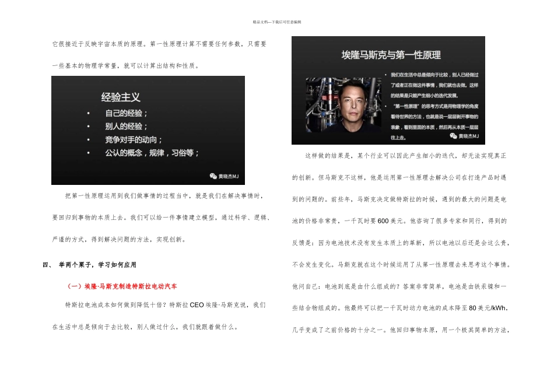Screen dimensions: 554x392
Task: Click the line starting 在生活中总是倾向于去比较
Action: click(x=146, y=327)
